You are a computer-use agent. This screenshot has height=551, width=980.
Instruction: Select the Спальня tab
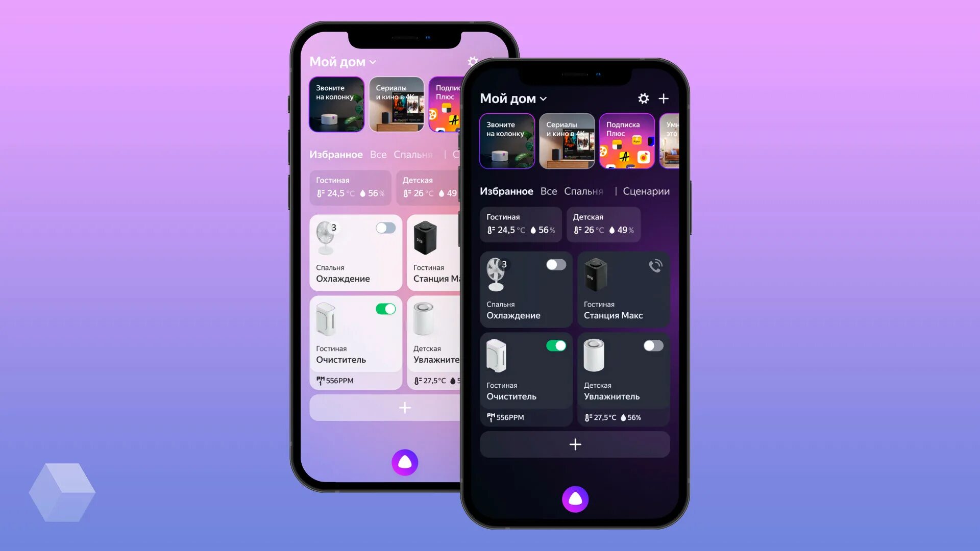click(x=583, y=191)
